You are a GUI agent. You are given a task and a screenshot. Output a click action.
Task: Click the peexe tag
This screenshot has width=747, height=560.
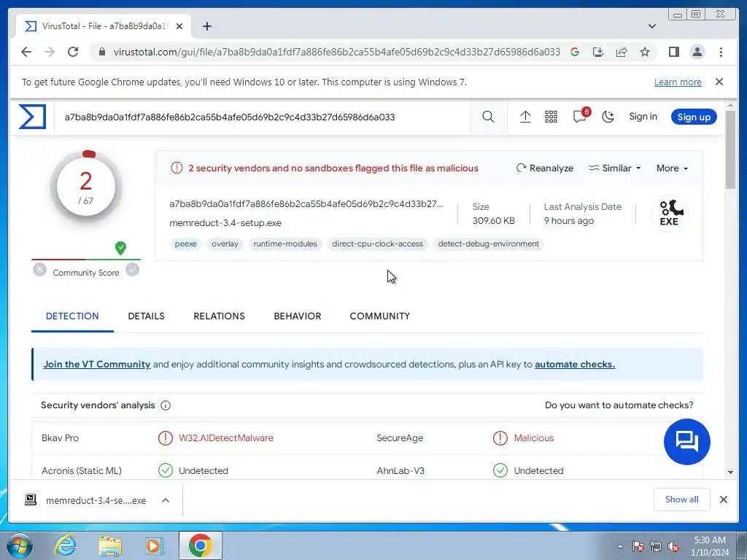(185, 244)
